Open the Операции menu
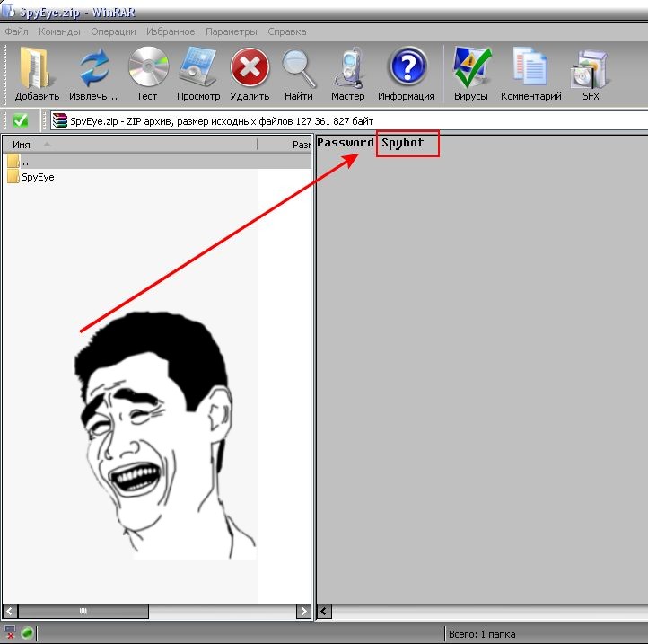 click(x=113, y=31)
